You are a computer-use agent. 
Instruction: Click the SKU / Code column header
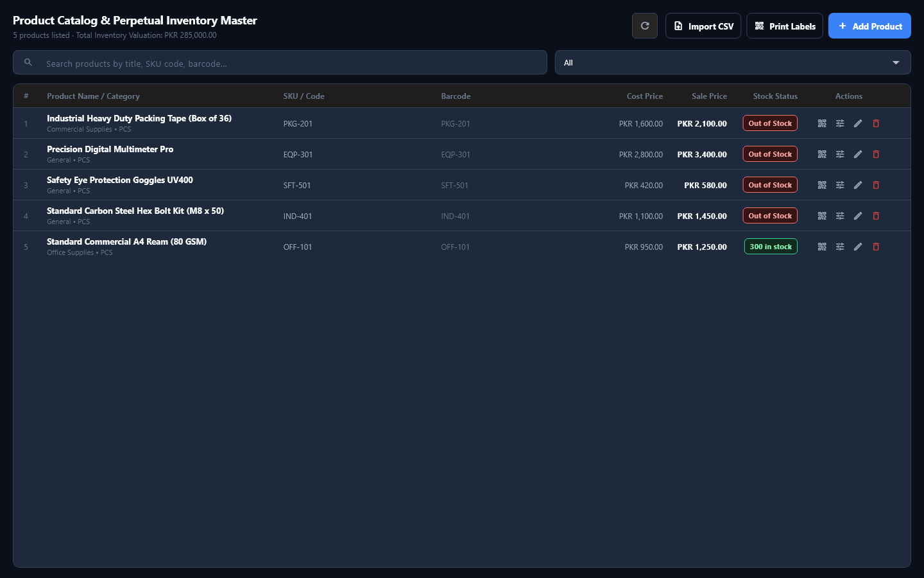coord(304,96)
